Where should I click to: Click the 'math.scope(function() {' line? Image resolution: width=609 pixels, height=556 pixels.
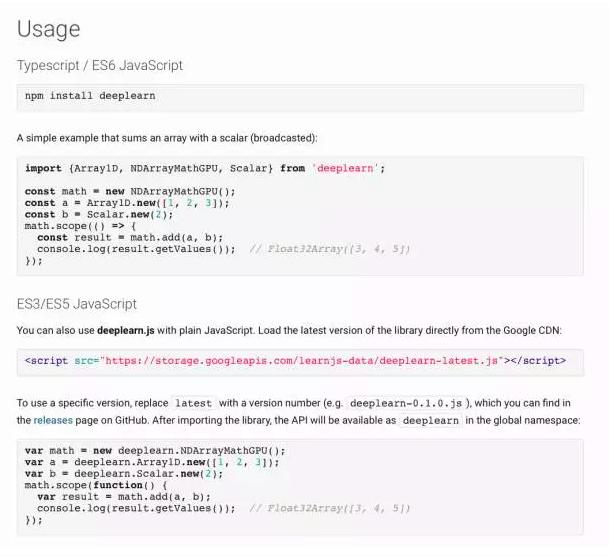[x=96, y=485]
